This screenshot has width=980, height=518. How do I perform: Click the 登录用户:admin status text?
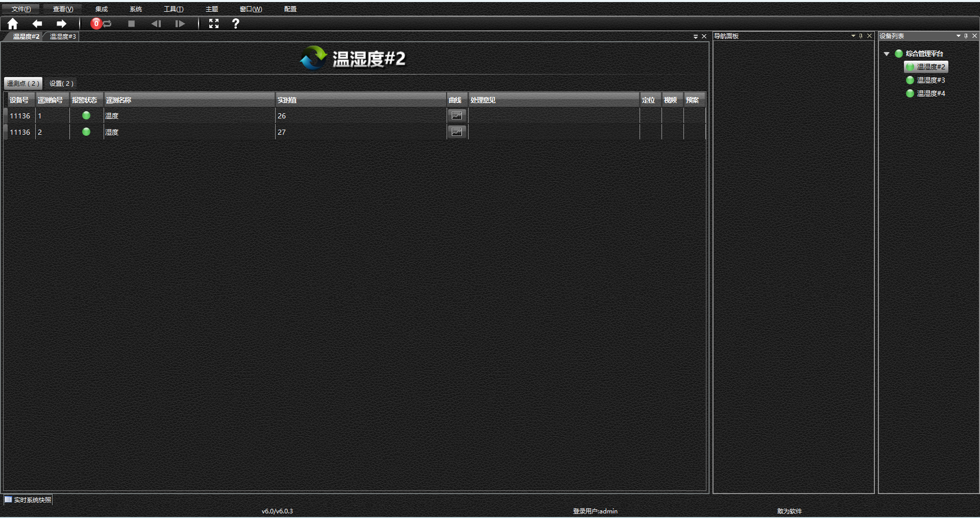[x=595, y=511]
